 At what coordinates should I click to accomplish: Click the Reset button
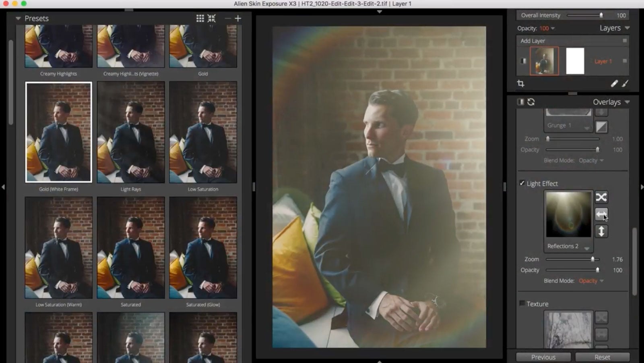(x=602, y=357)
